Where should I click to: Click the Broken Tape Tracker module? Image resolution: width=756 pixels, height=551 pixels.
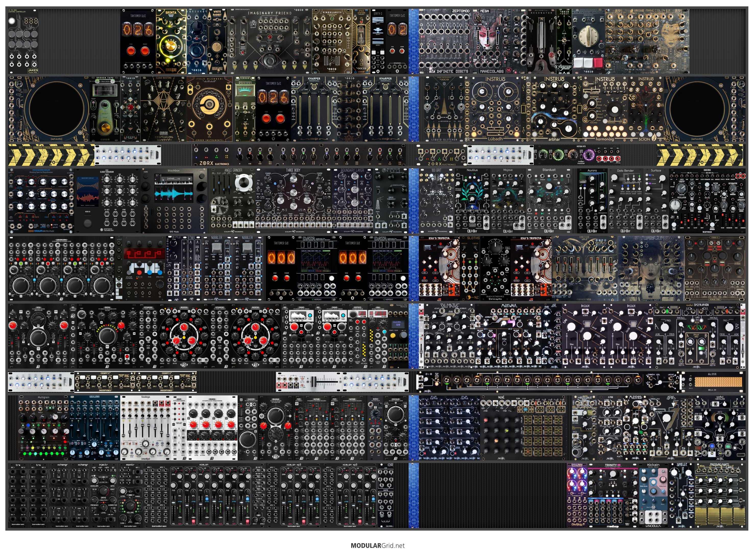tap(105, 109)
